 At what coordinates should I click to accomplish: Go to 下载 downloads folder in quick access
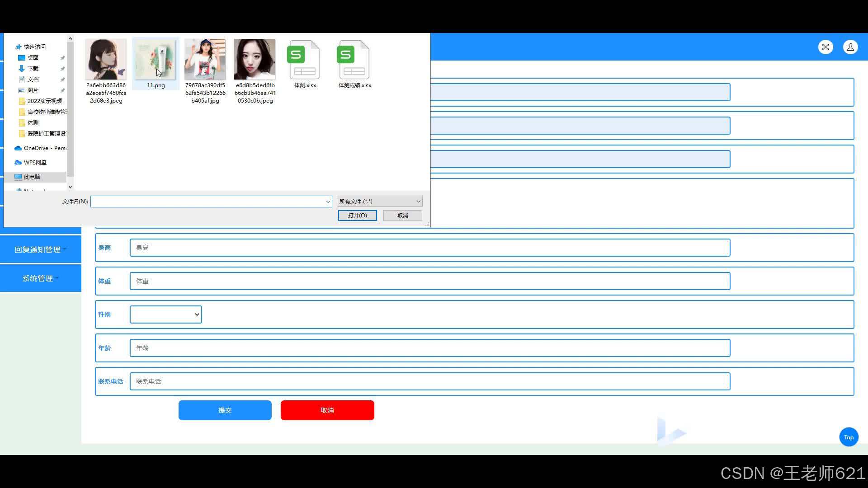pyautogui.click(x=33, y=69)
